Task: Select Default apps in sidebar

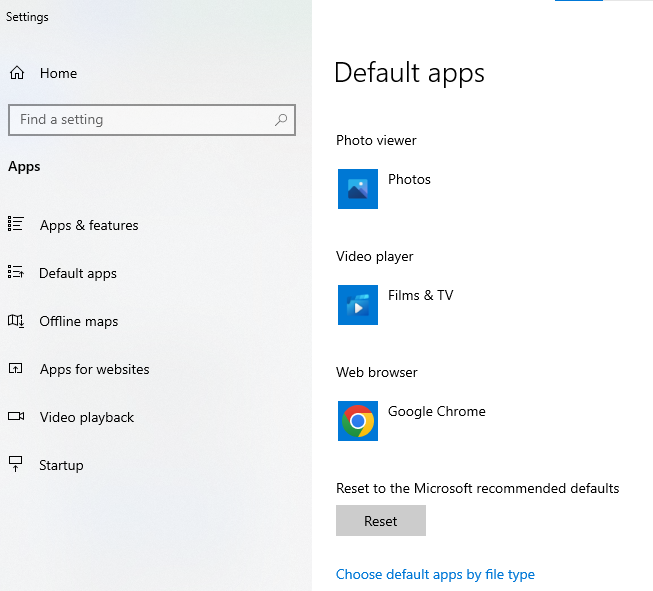Action: pos(78,273)
